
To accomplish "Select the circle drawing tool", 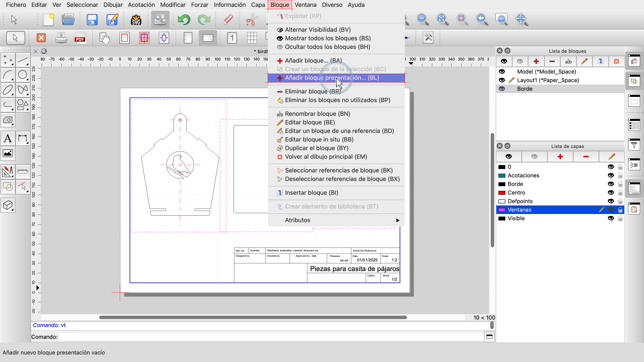I will point(23,75).
